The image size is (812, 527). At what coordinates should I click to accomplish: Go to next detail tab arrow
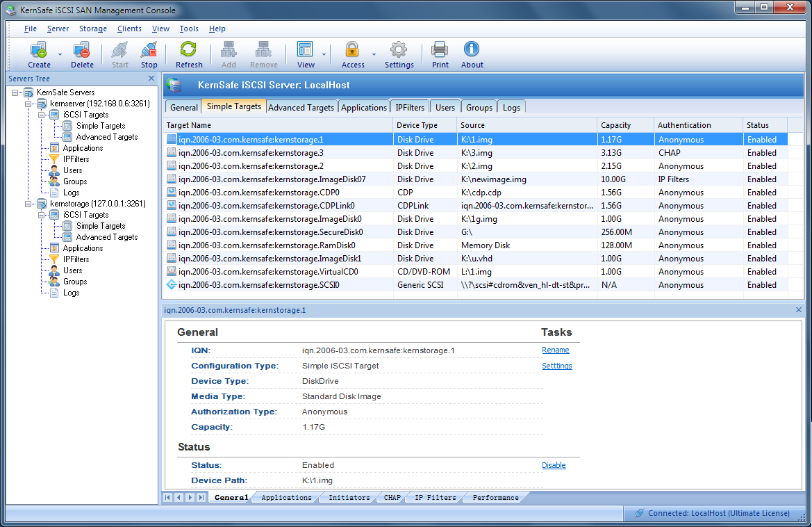point(190,498)
